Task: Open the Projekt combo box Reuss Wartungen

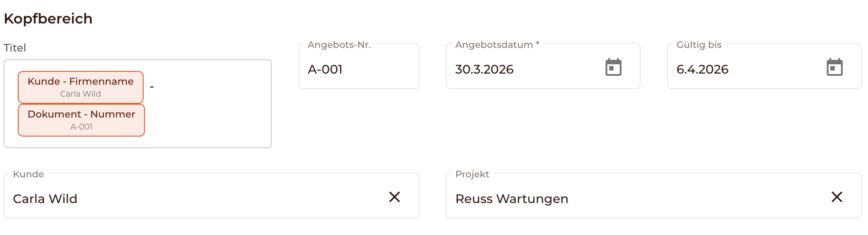Action: (621, 199)
